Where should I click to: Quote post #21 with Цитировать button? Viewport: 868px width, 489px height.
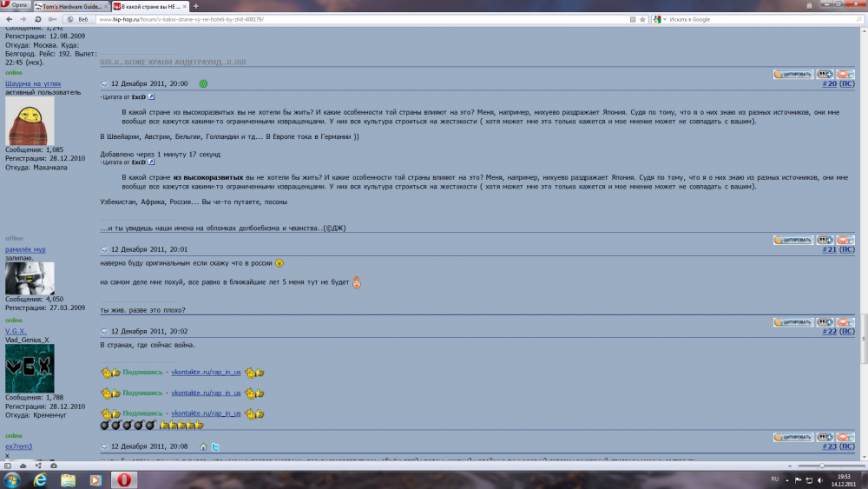pos(793,240)
